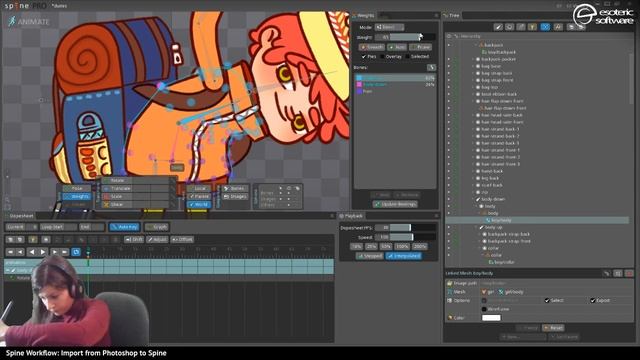Image resolution: width=640 pixels, height=360 pixels.
Task: Set playback speed to 50%
Action: [386, 247]
